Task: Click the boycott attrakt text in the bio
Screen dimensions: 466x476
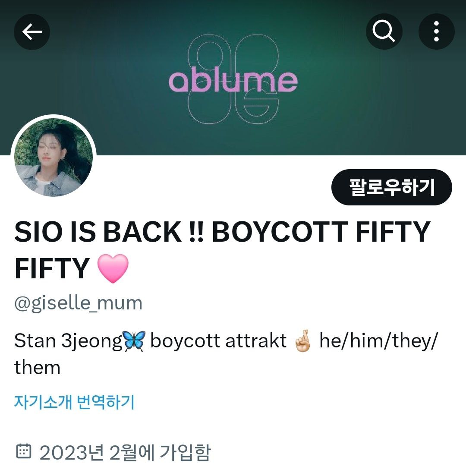Action: tap(218, 341)
